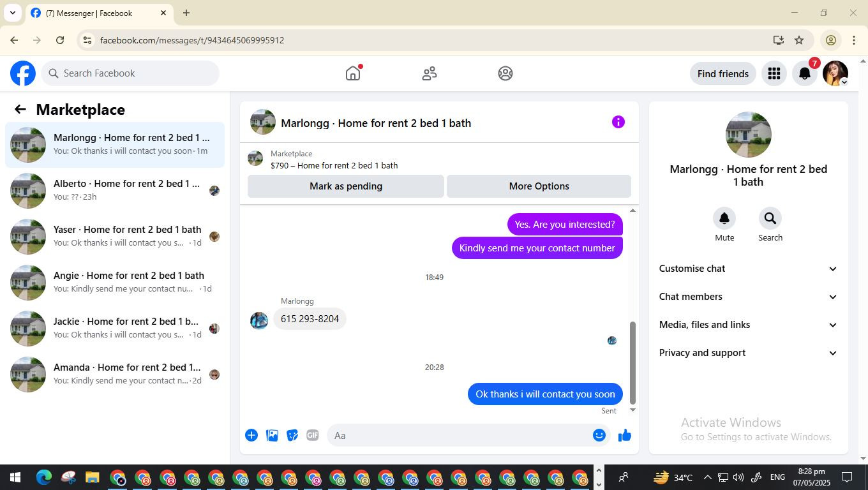The height and width of the screenshot is (490, 868).
Task: Open the $790 Home for rent listing link
Action: pos(334,165)
